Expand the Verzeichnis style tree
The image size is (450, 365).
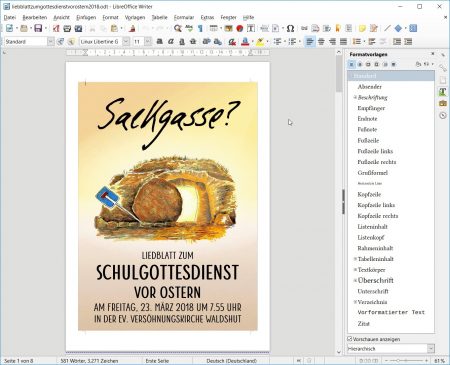click(355, 302)
